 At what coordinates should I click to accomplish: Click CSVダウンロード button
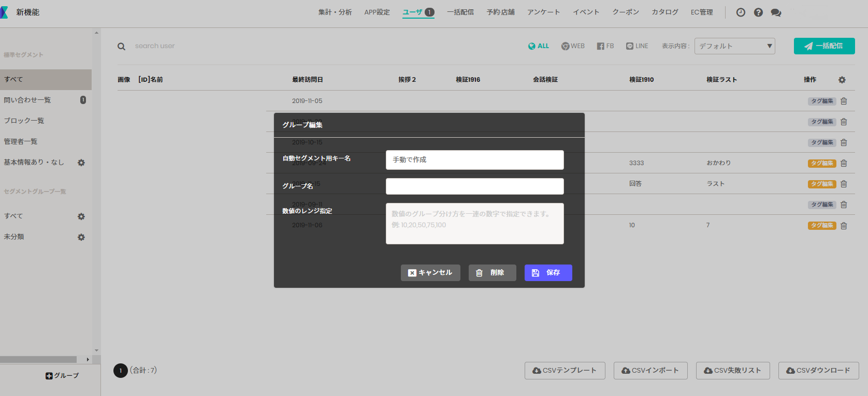(x=819, y=371)
